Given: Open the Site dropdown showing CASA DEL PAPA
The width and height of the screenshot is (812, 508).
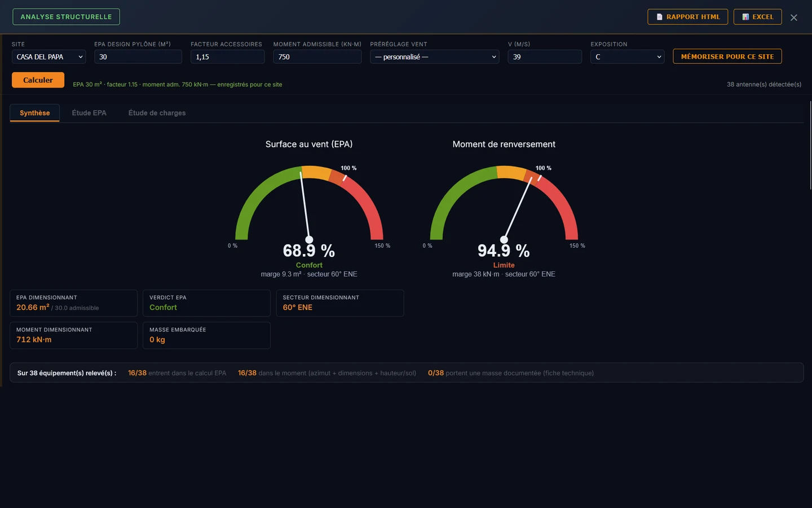Looking at the screenshot, I should (48, 56).
